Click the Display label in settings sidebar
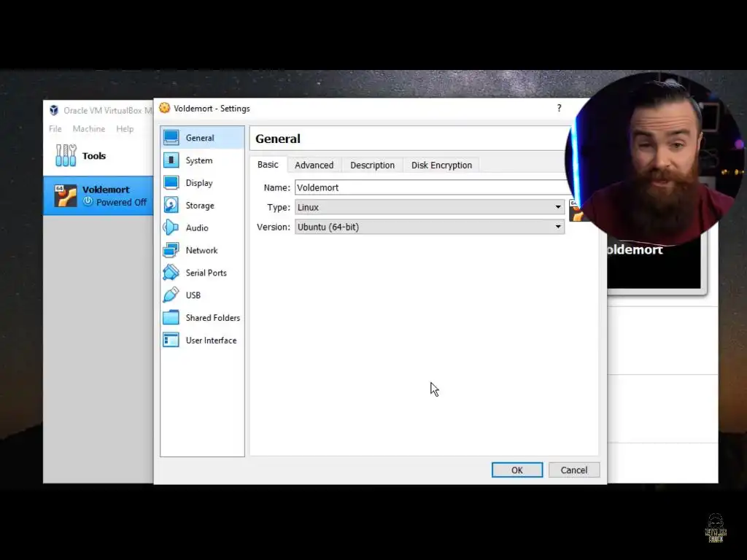 click(x=199, y=183)
